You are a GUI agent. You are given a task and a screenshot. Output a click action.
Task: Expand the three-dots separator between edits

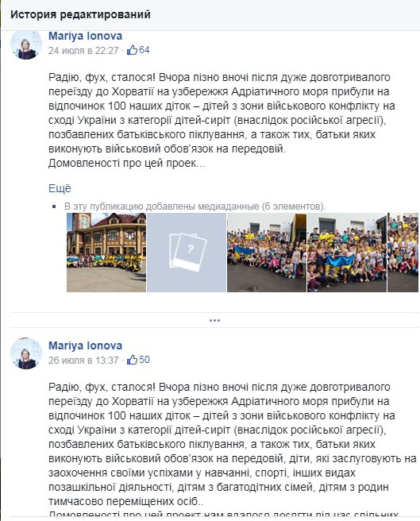214,321
